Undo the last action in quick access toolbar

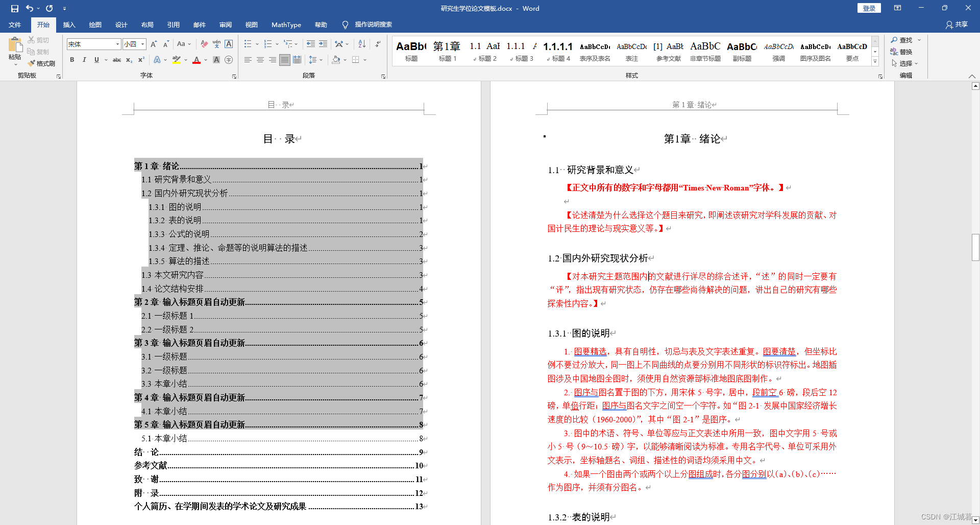pyautogui.click(x=30, y=8)
